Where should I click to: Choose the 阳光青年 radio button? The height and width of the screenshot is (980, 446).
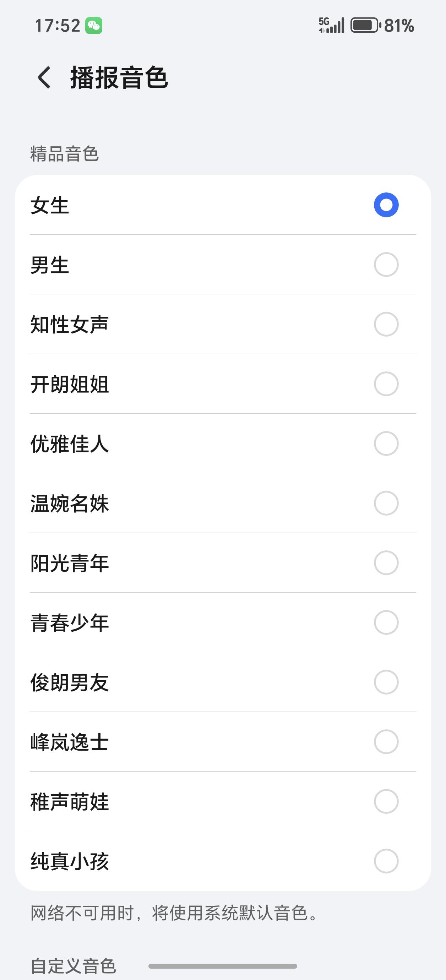[x=386, y=563]
